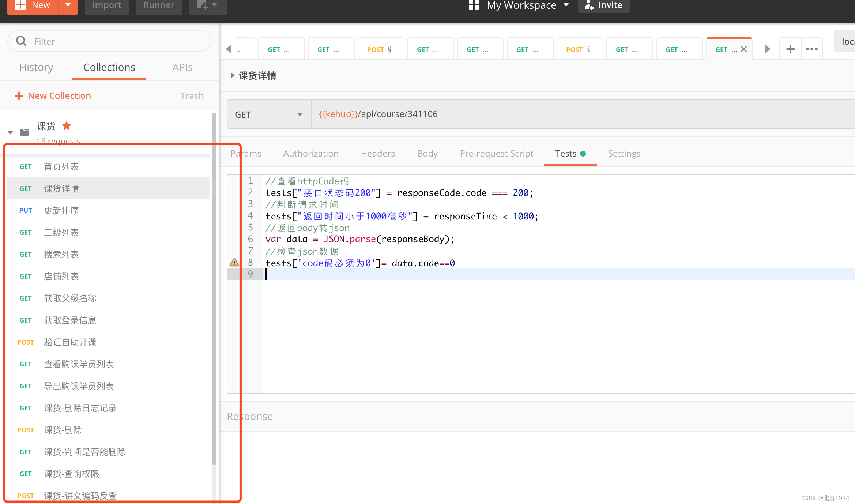Screen dimensions: 855x504
Task: Click the folder icon of 课货 collection
Action: 24,132
